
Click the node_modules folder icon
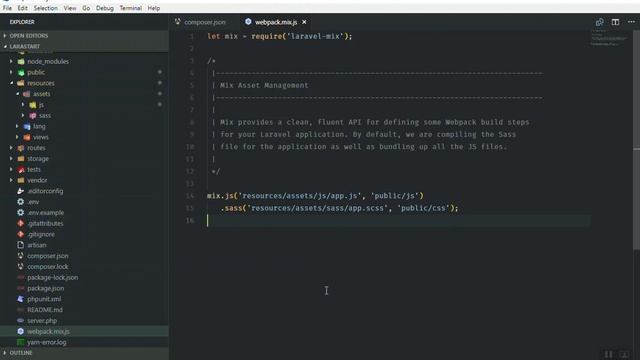[21, 62]
